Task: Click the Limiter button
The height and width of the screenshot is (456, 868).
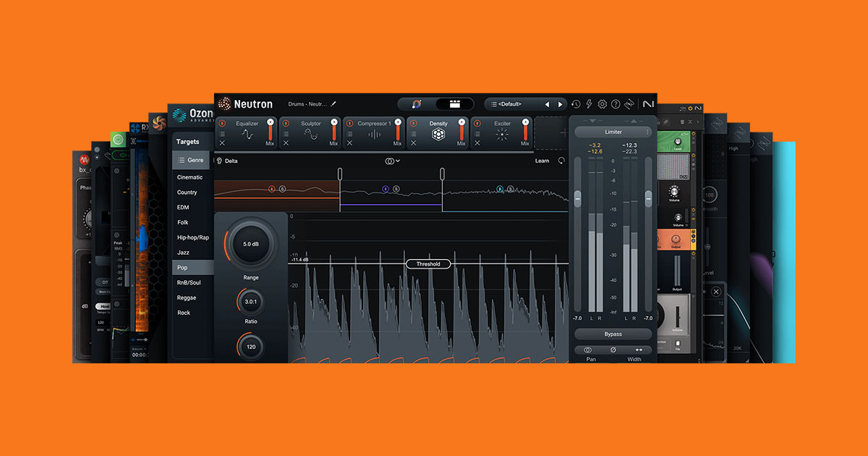Action: [x=613, y=132]
